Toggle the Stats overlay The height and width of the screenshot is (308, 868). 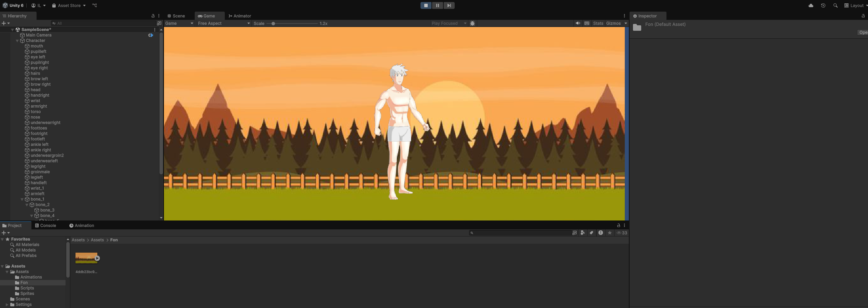[x=598, y=23]
